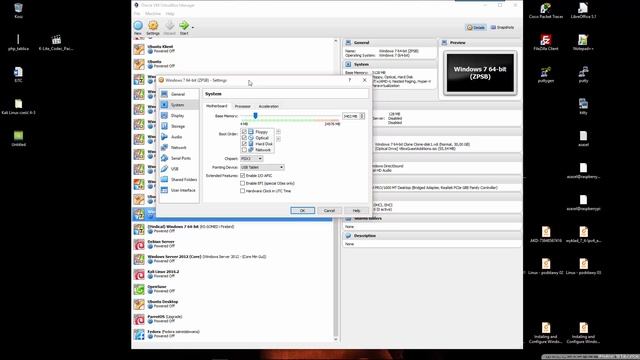Viewport: 640px width, 360px height.
Task: Select Debian Server VM in list
Action: pyautogui.click(x=233, y=244)
